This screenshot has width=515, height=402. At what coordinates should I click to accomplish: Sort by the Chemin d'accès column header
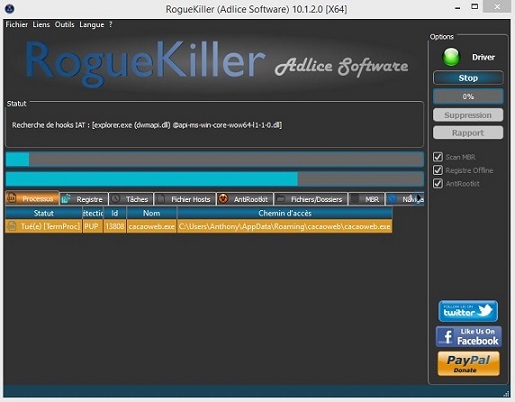[x=285, y=213]
